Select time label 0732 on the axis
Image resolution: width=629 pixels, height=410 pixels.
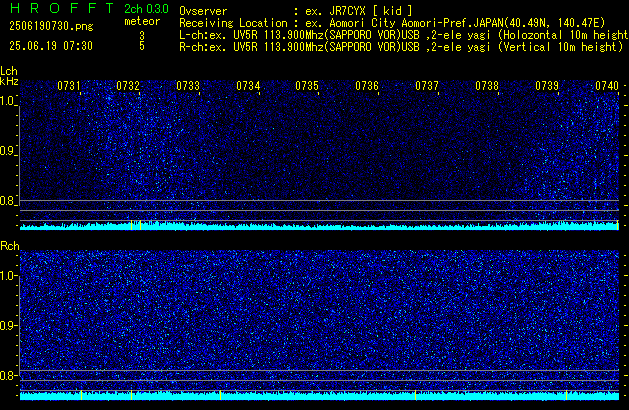click(x=128, y=86)
